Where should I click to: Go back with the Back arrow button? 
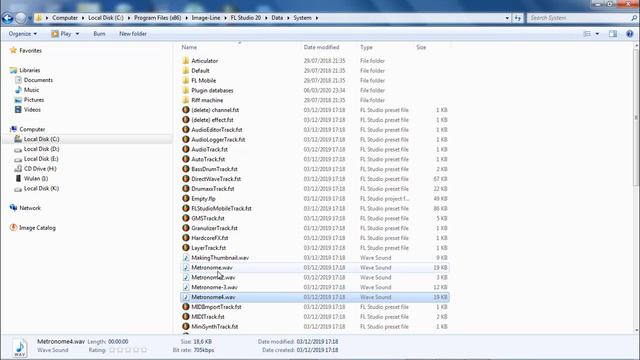click(7, 18)
